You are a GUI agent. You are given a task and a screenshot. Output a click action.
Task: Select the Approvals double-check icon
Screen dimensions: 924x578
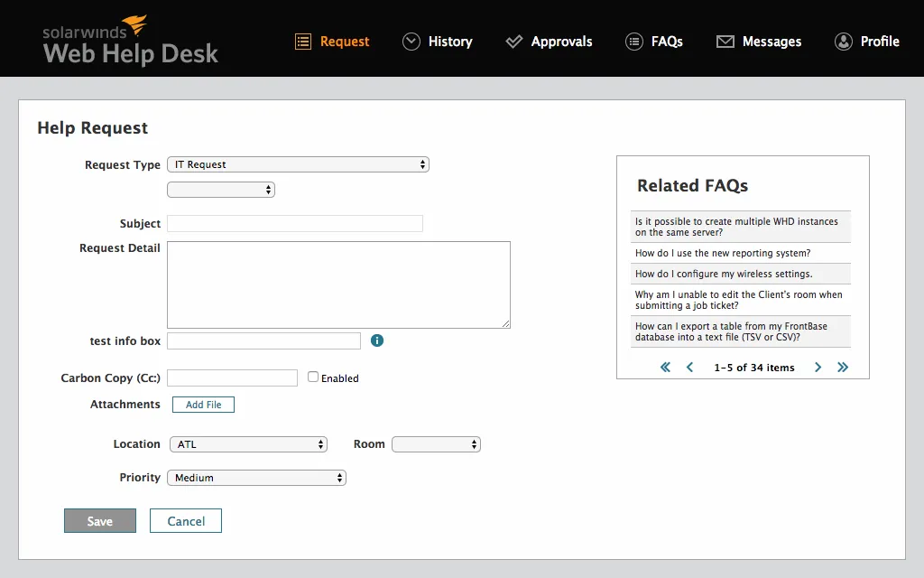(x=514, y=41)
